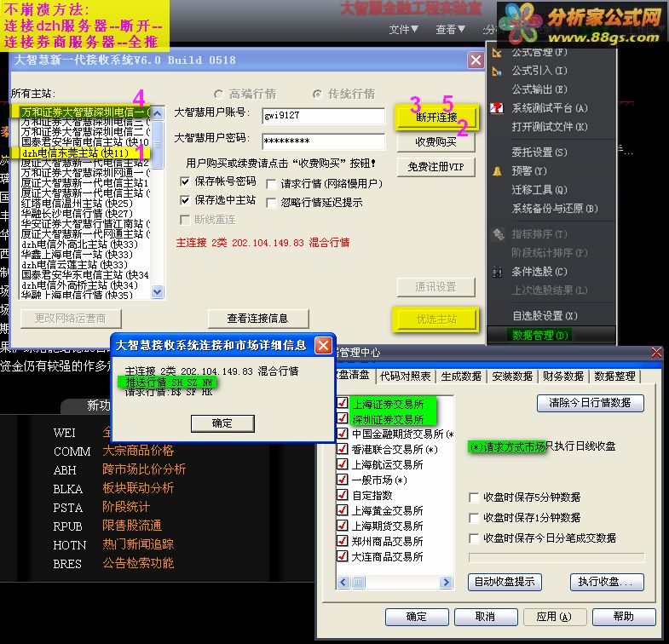Enable 收盘时保存今日分笔成交数据
Screen dimensions: 669x644
coord(474,538)
